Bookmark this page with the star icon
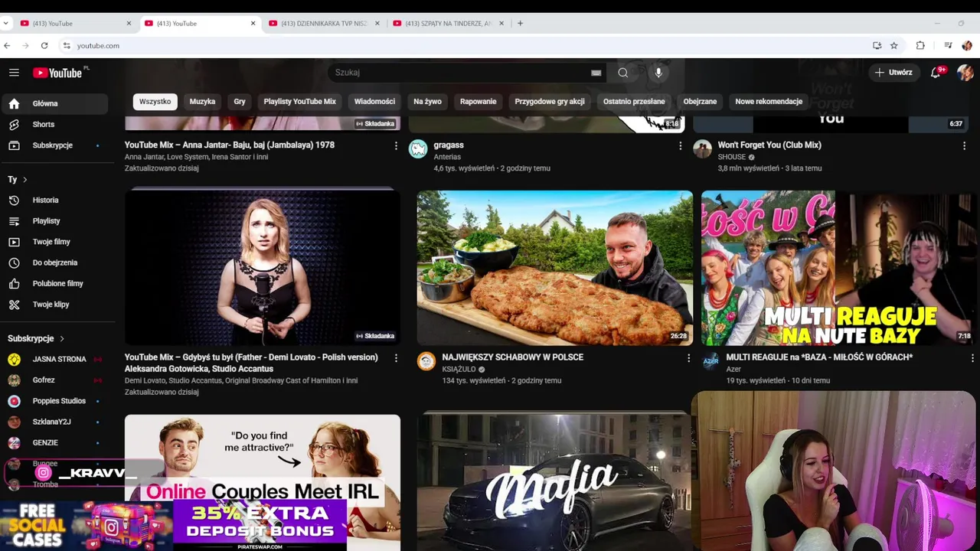 [893, 46]
